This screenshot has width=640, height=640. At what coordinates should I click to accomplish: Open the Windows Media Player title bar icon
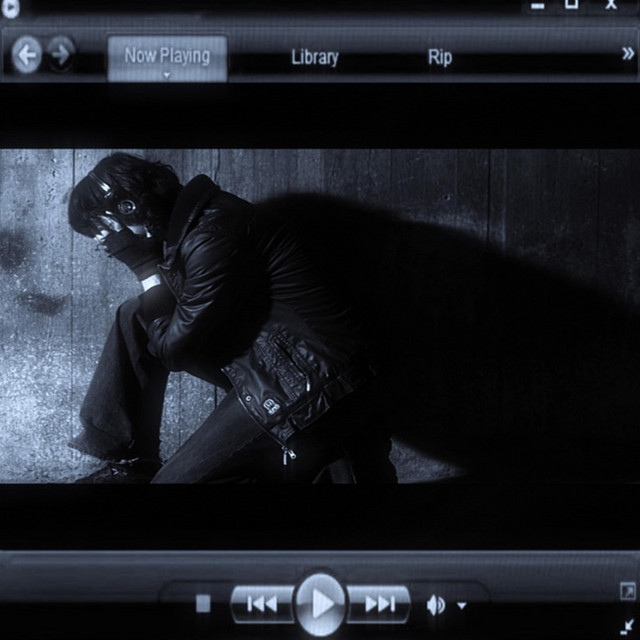pos(9,7)
